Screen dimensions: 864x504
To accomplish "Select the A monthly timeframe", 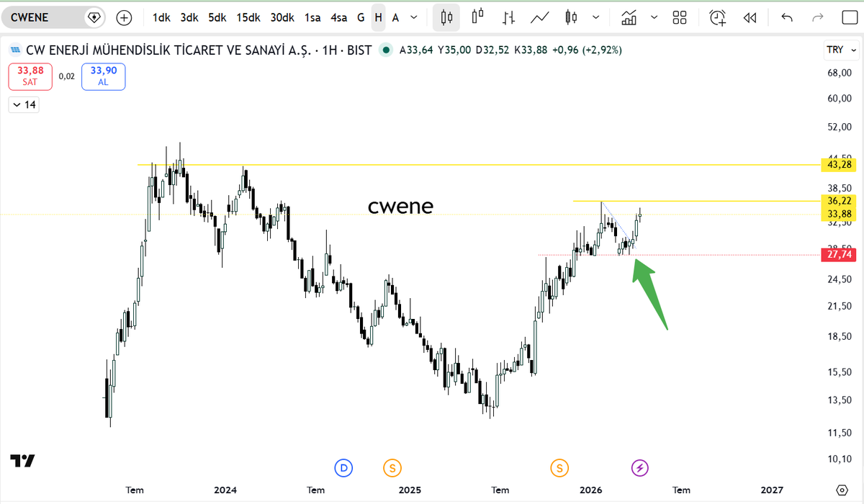I will pos(395,17).
